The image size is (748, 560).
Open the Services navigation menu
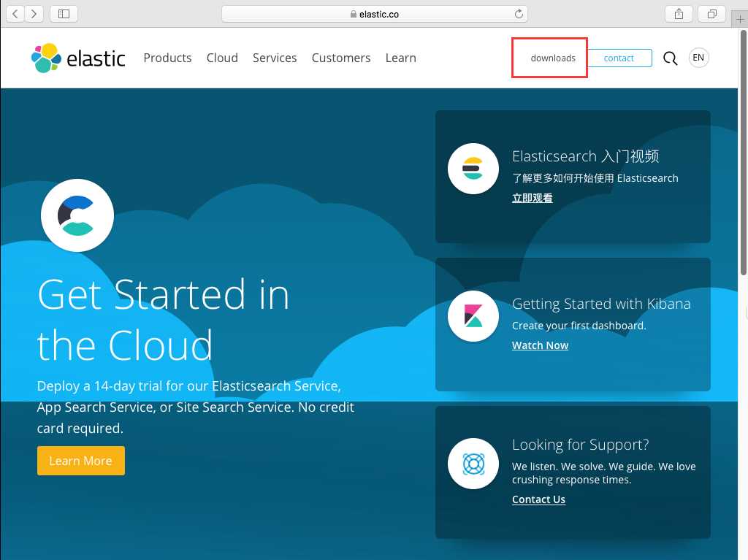(275, 58)
